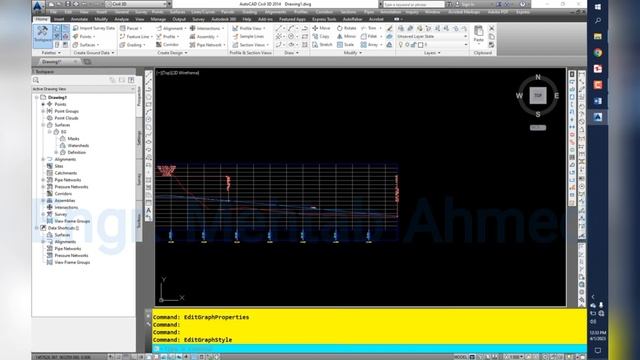Toggle the layer on/off lightbulb icon
Viewport: 640px width, 360px height.
click(x=400, y=45)
